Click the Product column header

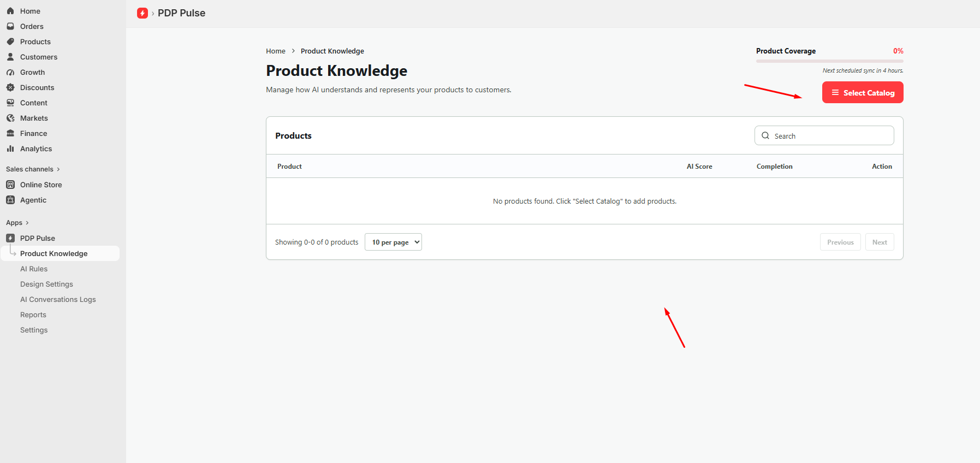pyautogui.click(x=289, y=167)
